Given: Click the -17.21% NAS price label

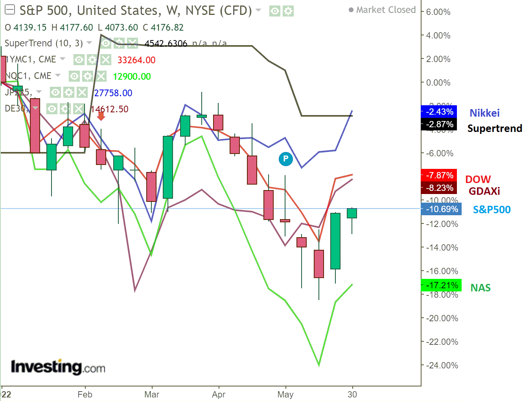Looking at the screenshot, I should pyautogui.click(x=442, y=285).
